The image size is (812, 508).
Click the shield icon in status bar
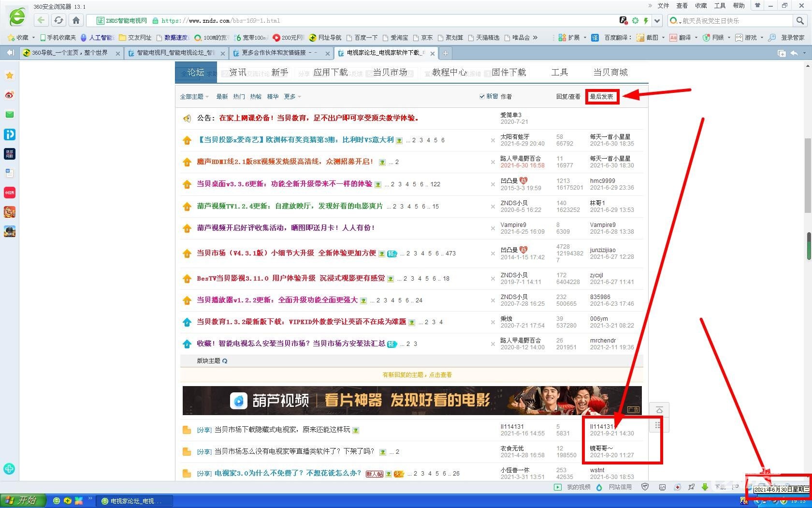pos(645,487)
